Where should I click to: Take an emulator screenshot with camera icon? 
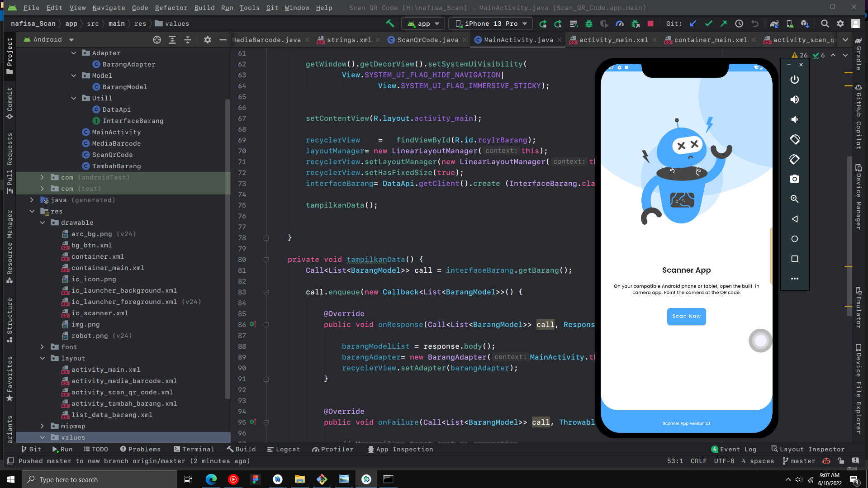point(795,179)
